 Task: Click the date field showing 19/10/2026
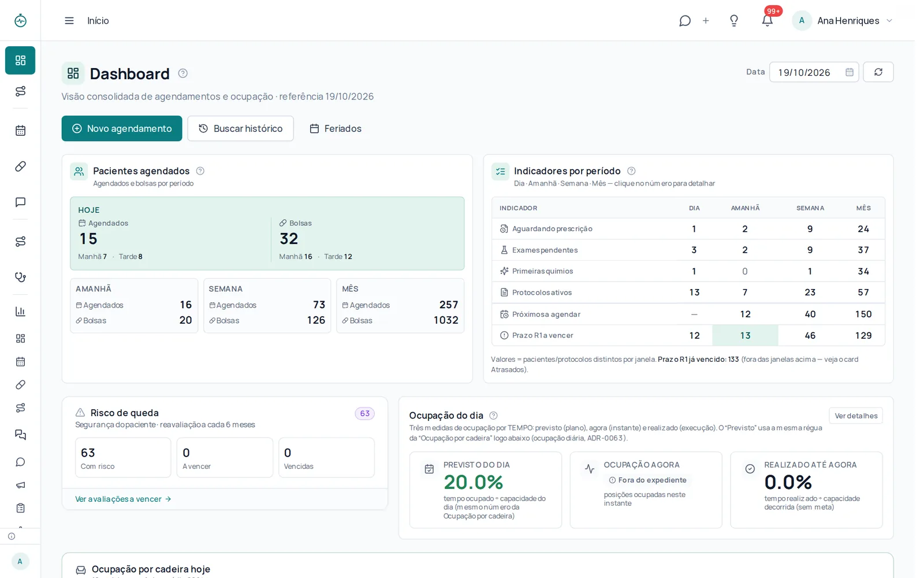(x=814, y=72)
